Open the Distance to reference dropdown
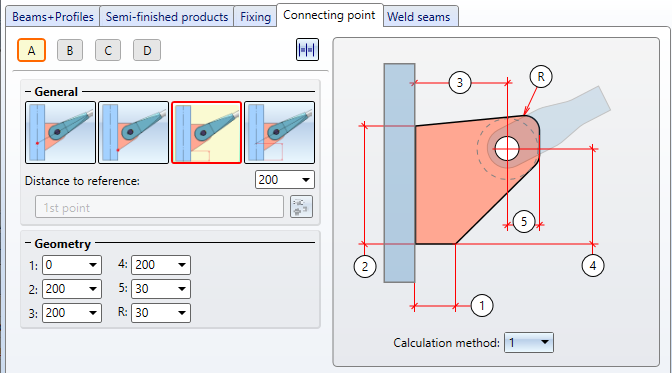The width and height of the screenshot is (672, 373). pos(285,180)
